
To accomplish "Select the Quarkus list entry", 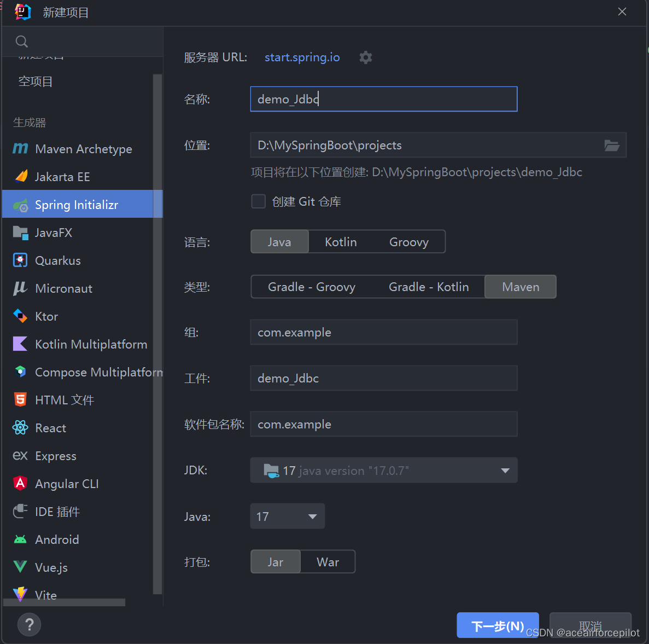I will (x=78, y=260).
